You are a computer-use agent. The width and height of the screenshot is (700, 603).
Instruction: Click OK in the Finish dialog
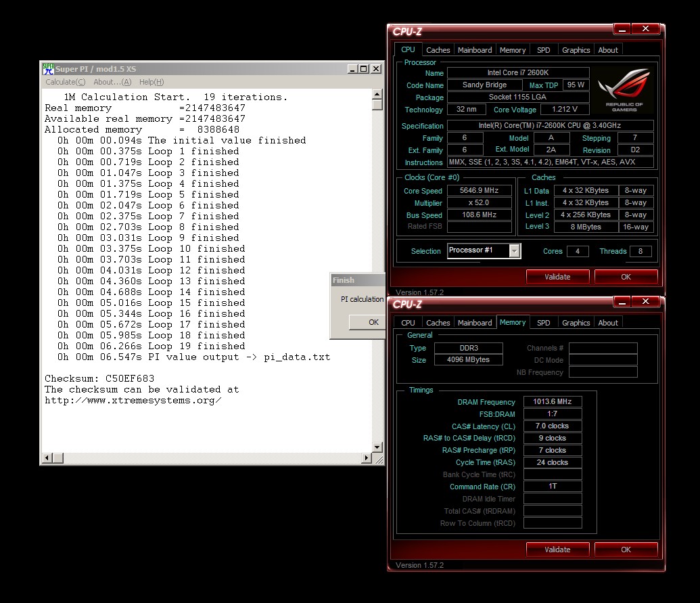coord(367,322)
